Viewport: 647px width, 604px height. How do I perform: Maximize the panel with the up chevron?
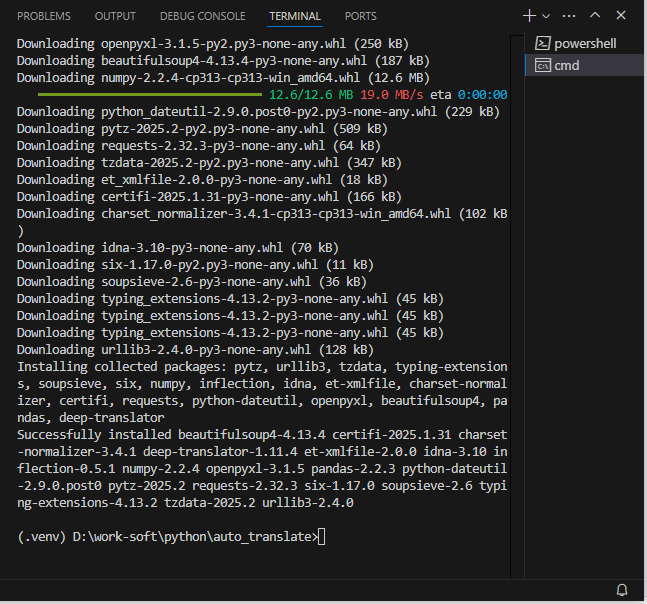(595, 15)
